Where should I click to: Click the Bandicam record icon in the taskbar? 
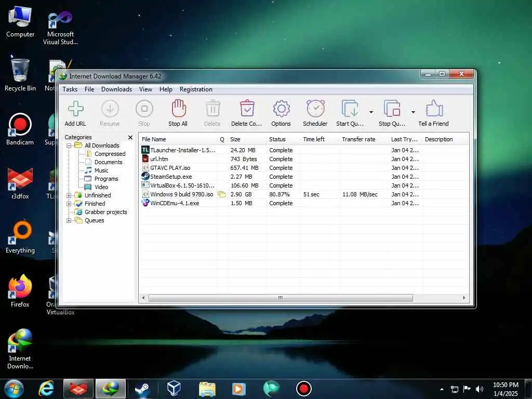tap(303, 389)
